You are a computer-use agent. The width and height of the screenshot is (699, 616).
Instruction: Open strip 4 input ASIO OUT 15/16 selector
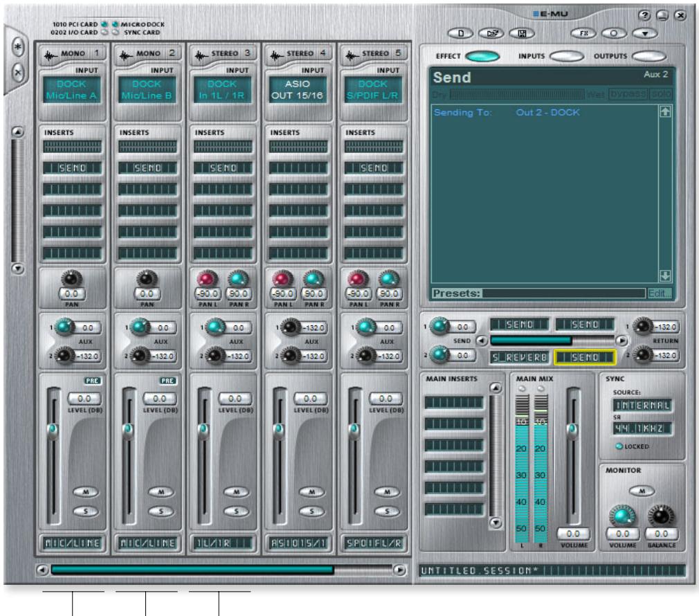298,89
